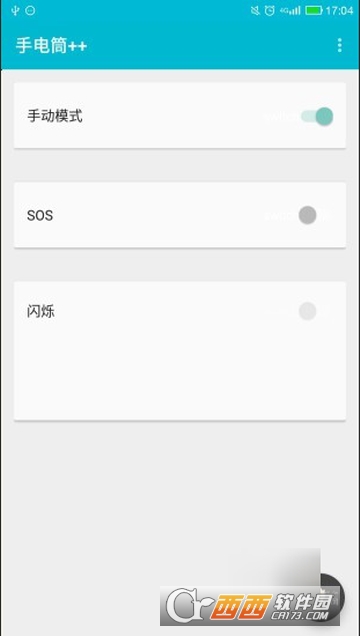Tap the 西西软件园 watermark logo
The height and width of the screenshot is (636, 360).
250,606
